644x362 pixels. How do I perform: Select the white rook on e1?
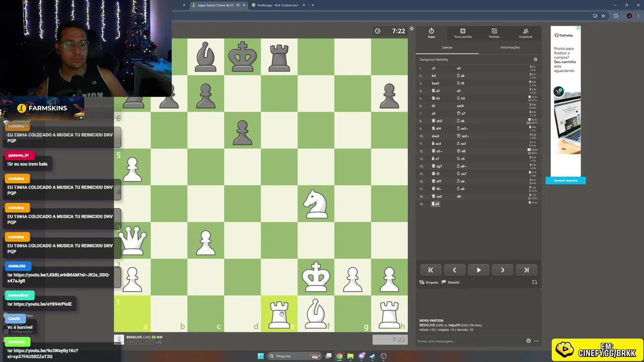(279, 314)
